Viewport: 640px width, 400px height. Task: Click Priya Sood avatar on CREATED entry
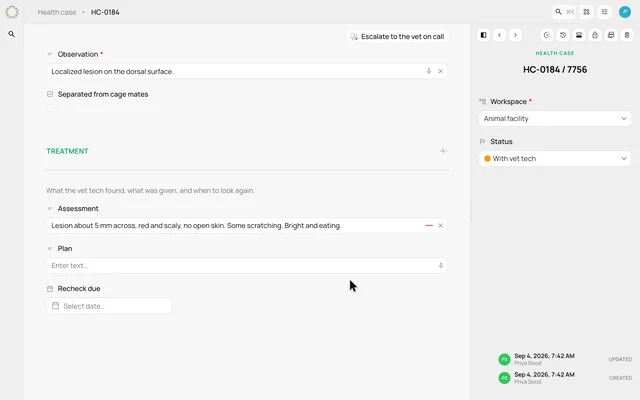[x=504, y=378]
